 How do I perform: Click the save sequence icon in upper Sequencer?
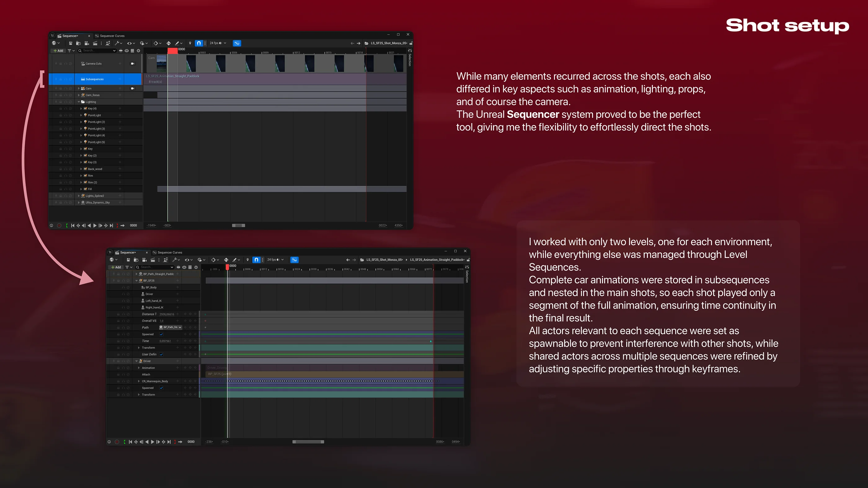(x=70, y=43)
